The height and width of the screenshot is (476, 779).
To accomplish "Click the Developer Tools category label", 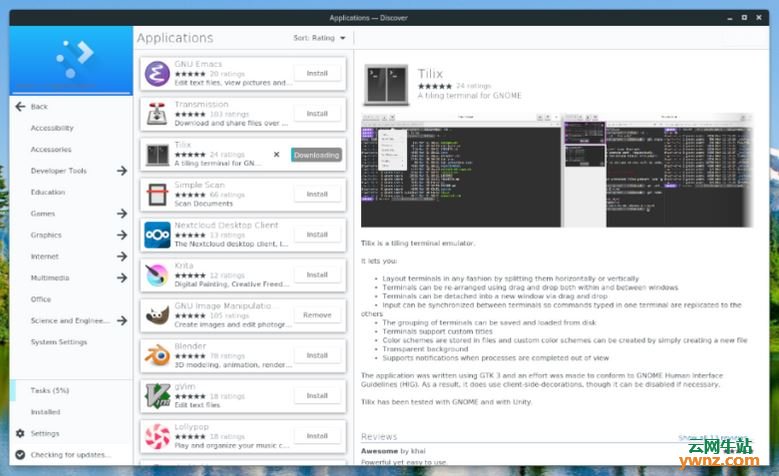I will [x=59, y=170].
